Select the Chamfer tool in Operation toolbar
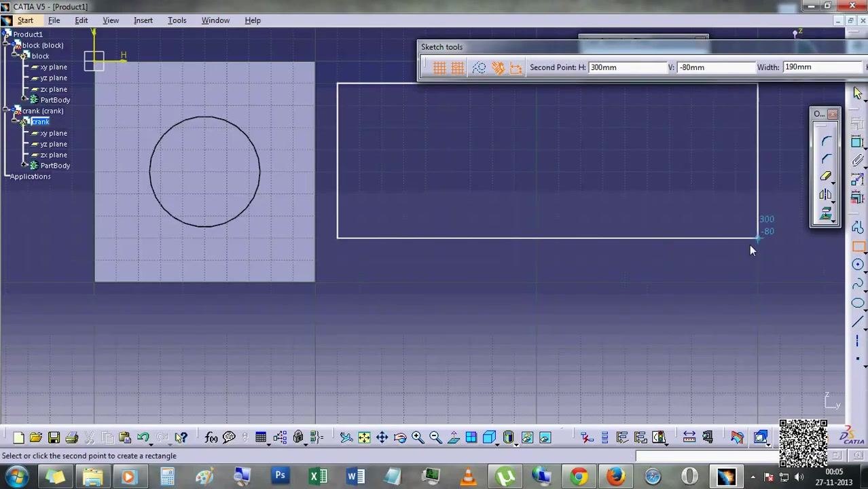868x489 pixels. click(826, 158)
